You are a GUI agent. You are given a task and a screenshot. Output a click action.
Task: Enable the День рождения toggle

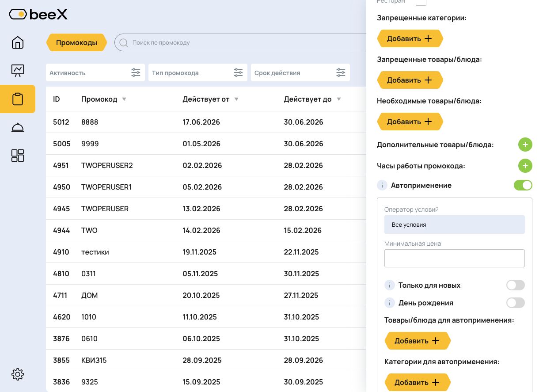pyautogui.click(x=516, y=303)
